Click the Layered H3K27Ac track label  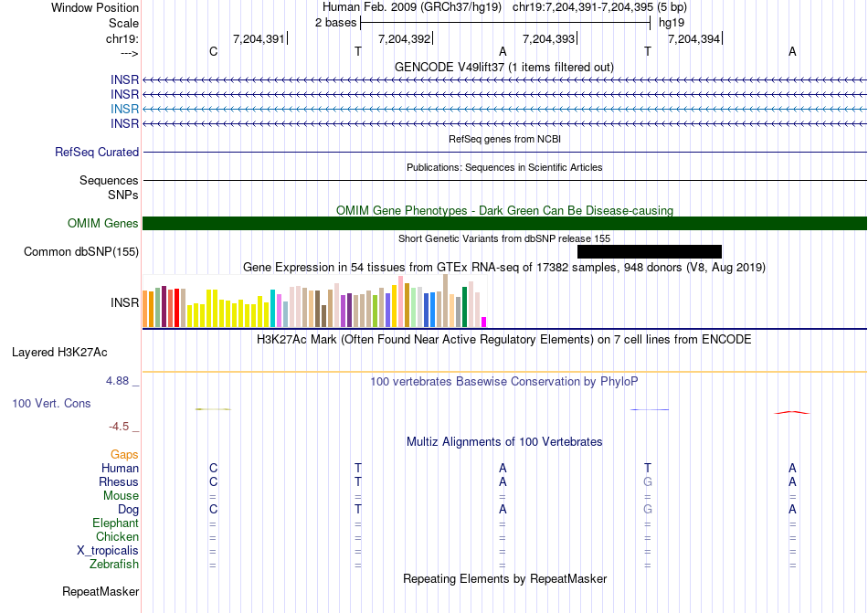(x=59, y=353)
